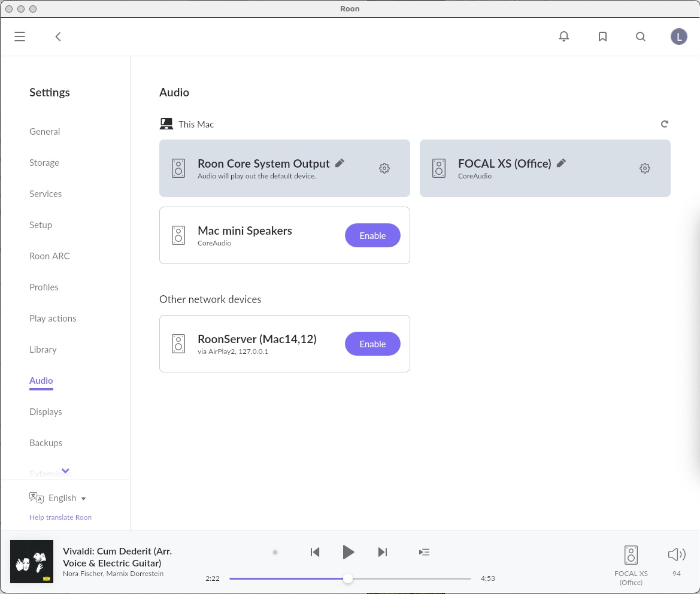Open notifications bell

coord(564,37)
